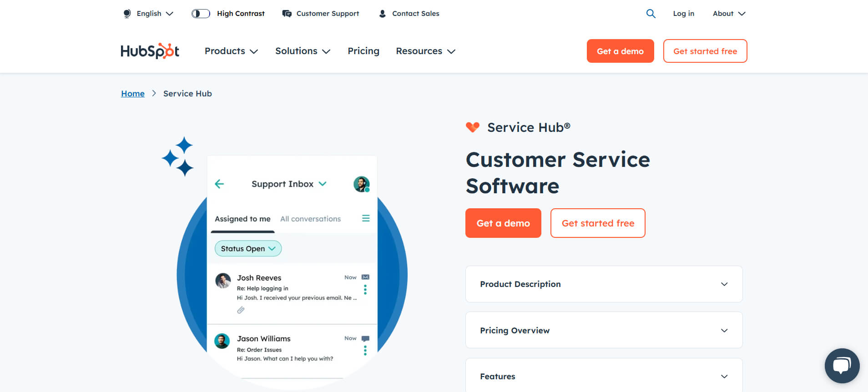Screen dimensions: 868x392
Task: Open the inbox list filter menu icon
Action: click(366, 218)
